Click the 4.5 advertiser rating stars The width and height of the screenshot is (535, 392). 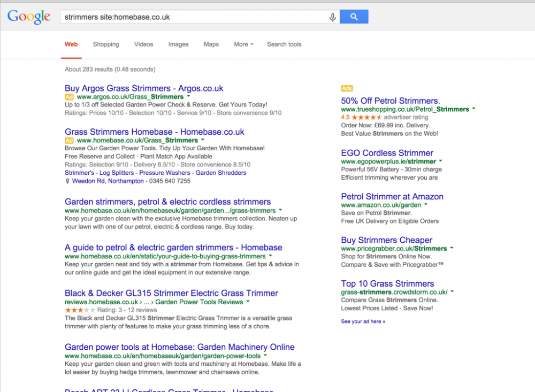click(366, 117)
